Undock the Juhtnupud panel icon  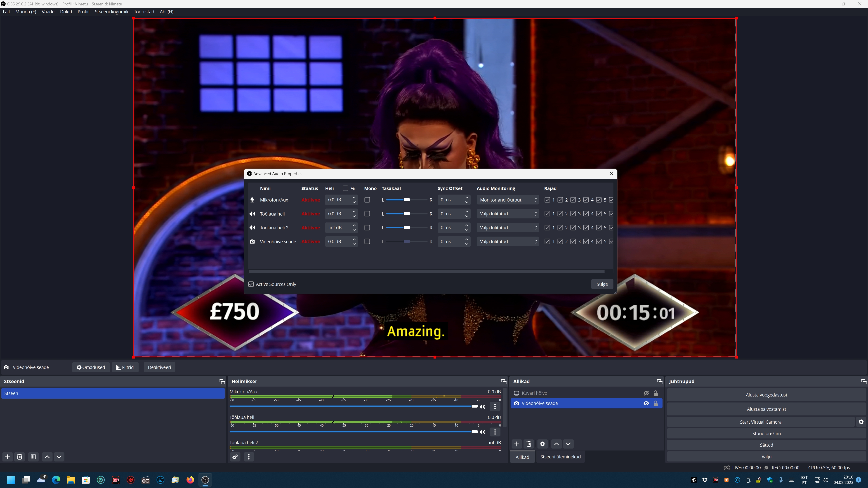click(x=864, y=381)
